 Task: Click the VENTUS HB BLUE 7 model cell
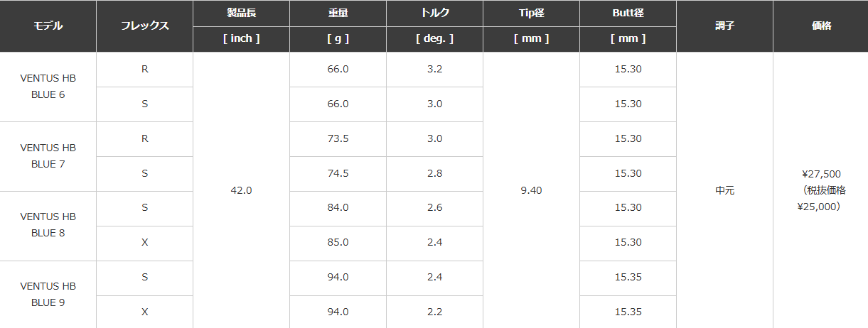pyautogui.click(x=48, y=156)
